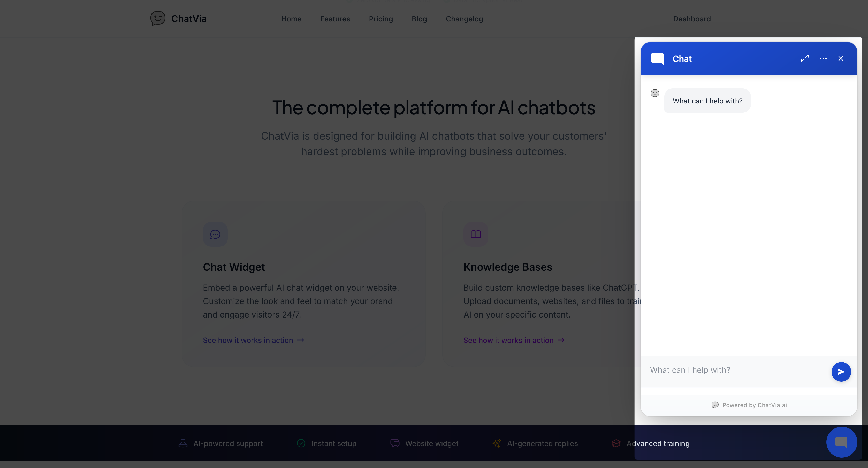Click the chat bubble icon in chat header
868x468 pixels.
(657, 59)
